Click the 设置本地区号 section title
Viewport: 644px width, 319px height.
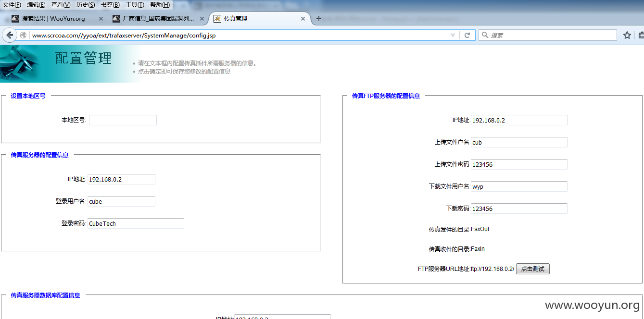point(28,96)
